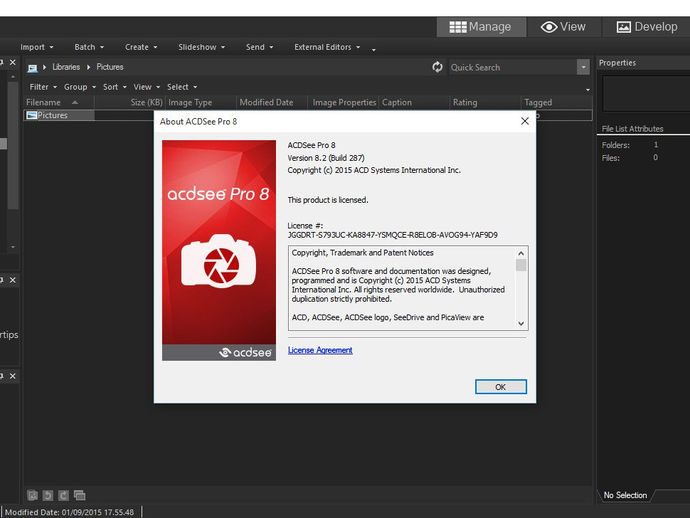Click into the Quick Search field
690x518 pixels.
coord(513,67)
